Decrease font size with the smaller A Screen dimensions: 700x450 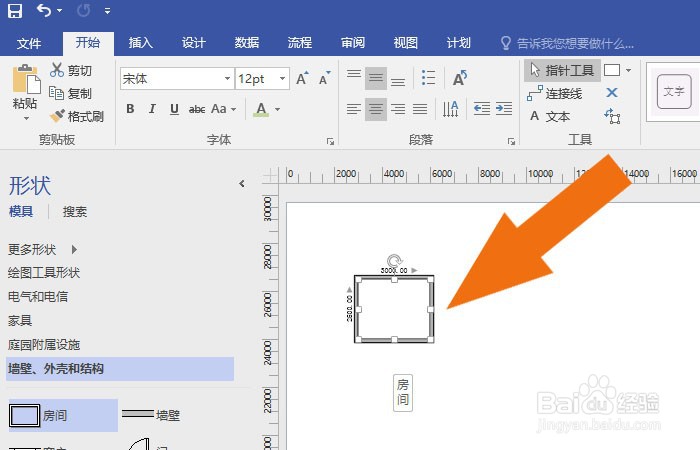click(325, 79)
